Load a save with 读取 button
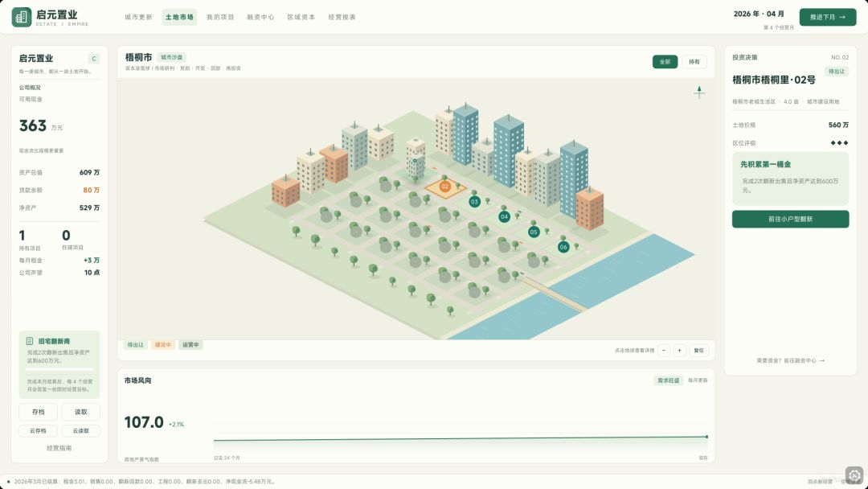The image size is (868, 489). tap(81, 412)
